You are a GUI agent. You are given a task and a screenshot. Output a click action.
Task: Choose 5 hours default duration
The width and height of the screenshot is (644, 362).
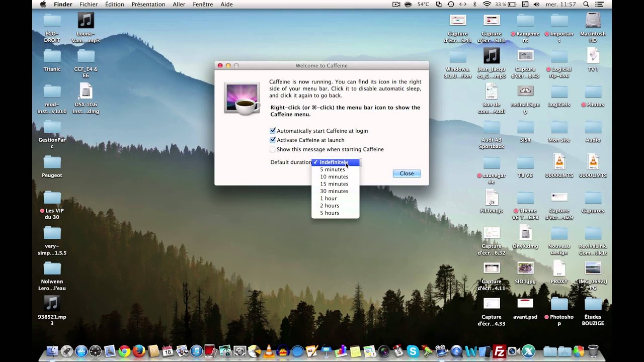click(x=335, y=213)
